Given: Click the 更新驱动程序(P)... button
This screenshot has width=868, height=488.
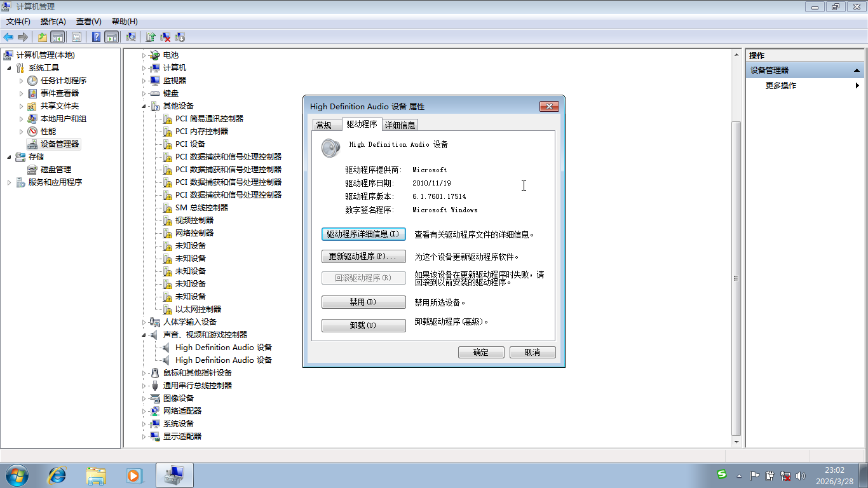Looking at the screenshot, I should click(363, 257).
